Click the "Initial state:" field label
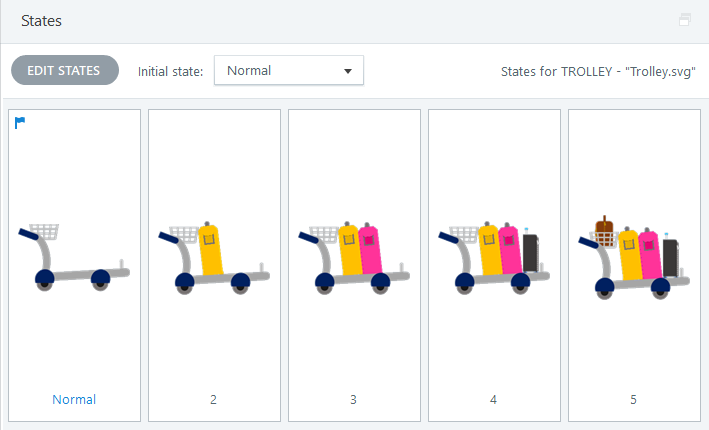Viewport: 709px width, 430px height. point(170,72)
